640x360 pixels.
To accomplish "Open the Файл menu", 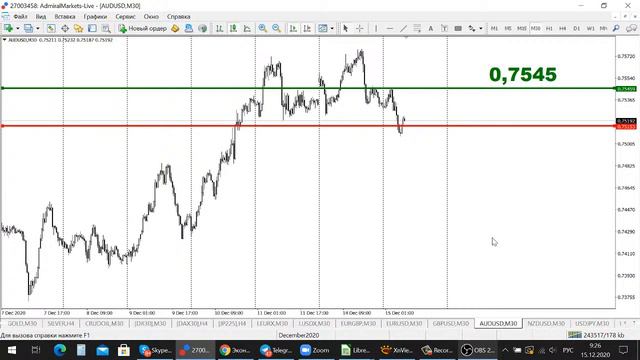I will (20, 17).
